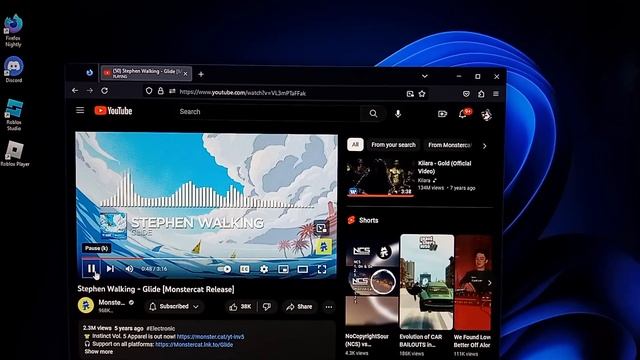
Task: Open the Subscribed notification dropdown
Action: [174, 307]
